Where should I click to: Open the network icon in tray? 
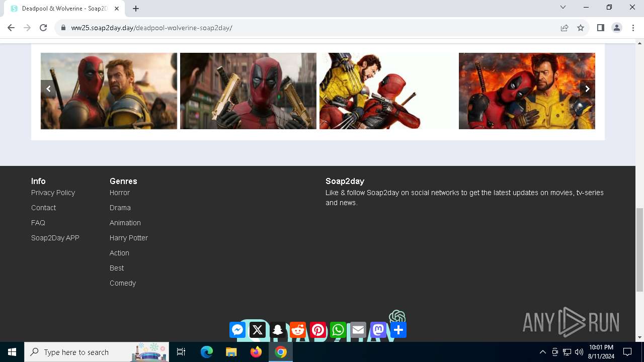coord(567,352)
